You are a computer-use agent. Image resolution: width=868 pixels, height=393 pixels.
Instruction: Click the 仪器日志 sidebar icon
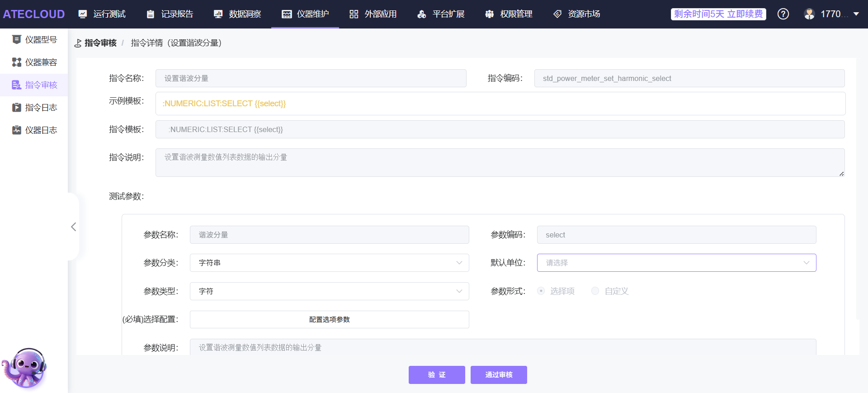coord(17,130)
